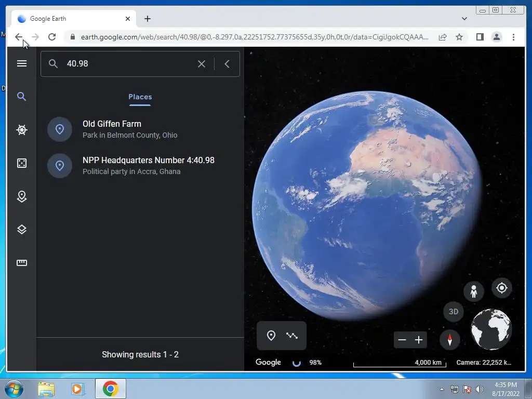The width and height of the screenshot is (532, 399).
Task: Click browser forward arrow
Action: point(35,37)
